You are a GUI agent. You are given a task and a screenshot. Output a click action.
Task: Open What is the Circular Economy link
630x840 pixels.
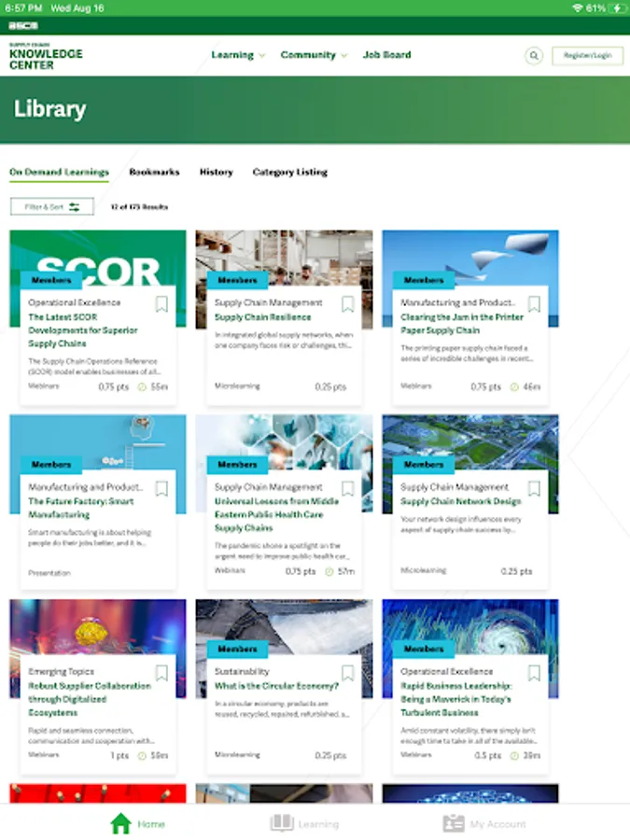coord(276,686)
